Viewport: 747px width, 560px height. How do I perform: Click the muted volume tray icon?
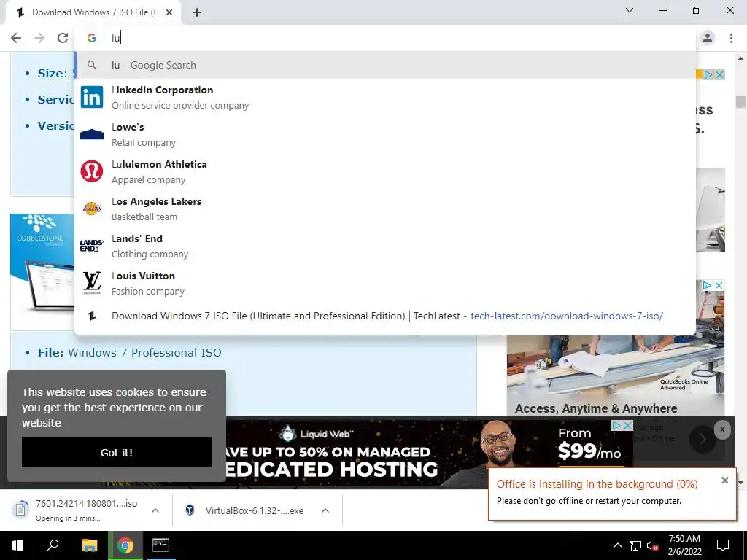coord(652,545)
